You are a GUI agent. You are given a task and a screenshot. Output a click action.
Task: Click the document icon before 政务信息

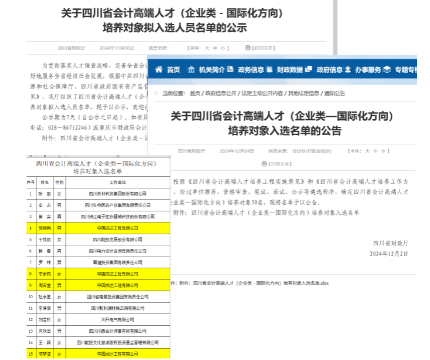[230, 69]
